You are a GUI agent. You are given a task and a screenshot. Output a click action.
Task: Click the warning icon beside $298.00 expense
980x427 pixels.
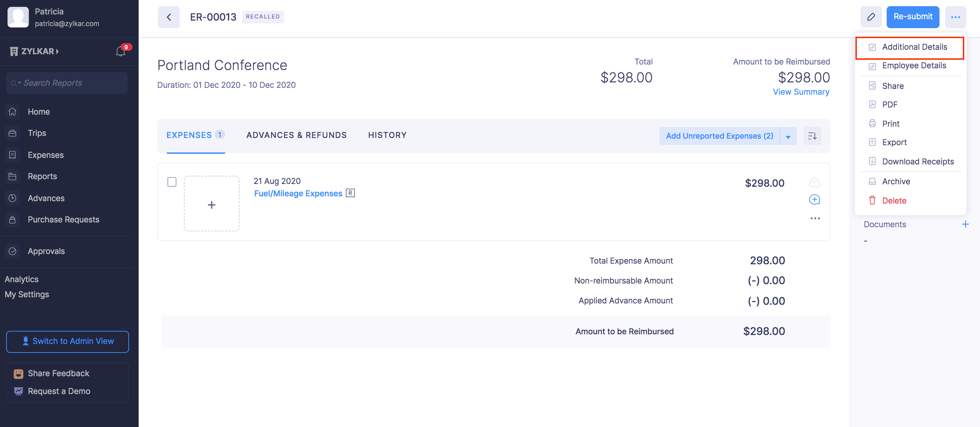click(814, 183)
